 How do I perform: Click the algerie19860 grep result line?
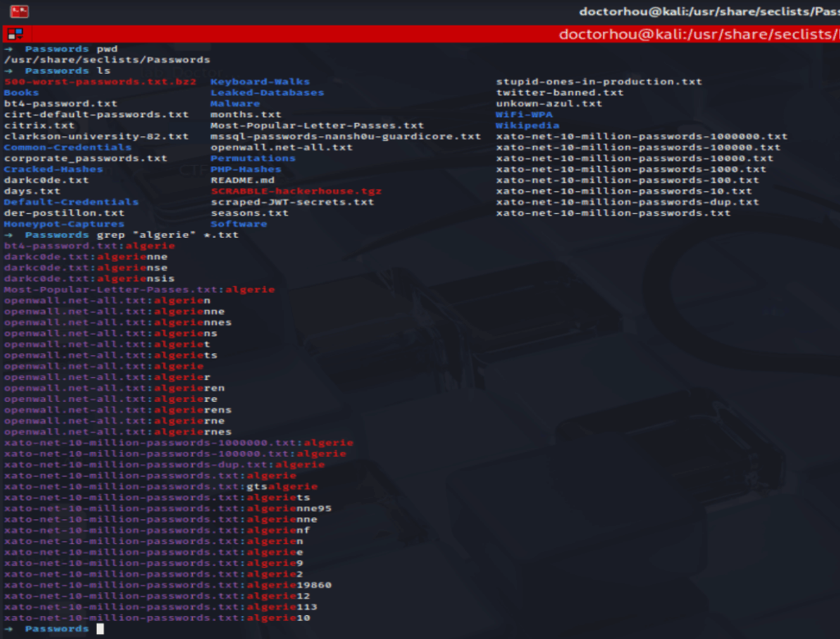tap(167, 586)
